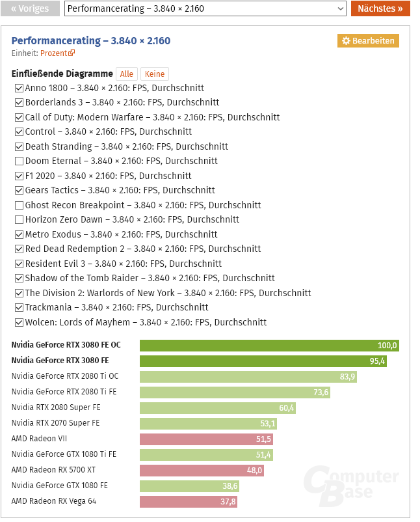Untick the Wolcen: Lords of Mayhem checkbox
Viewport: 420px width, 522px height.
tap(20, 322)
